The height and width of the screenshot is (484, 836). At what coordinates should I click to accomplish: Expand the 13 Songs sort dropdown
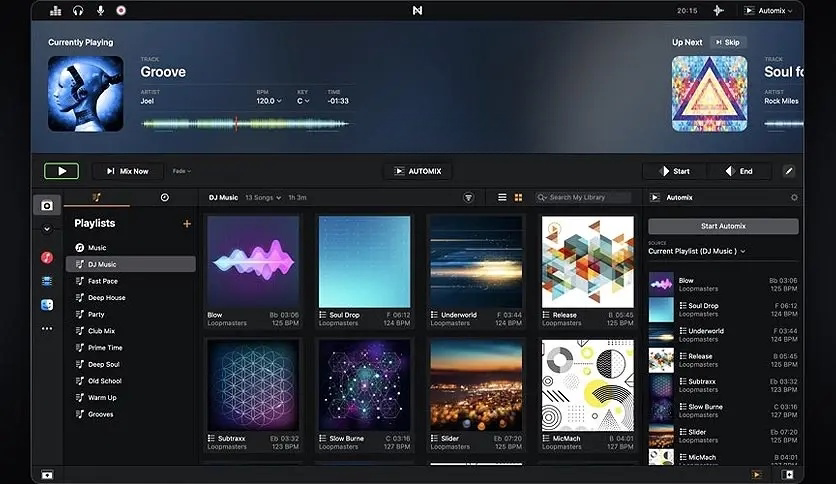pos(263,197)
